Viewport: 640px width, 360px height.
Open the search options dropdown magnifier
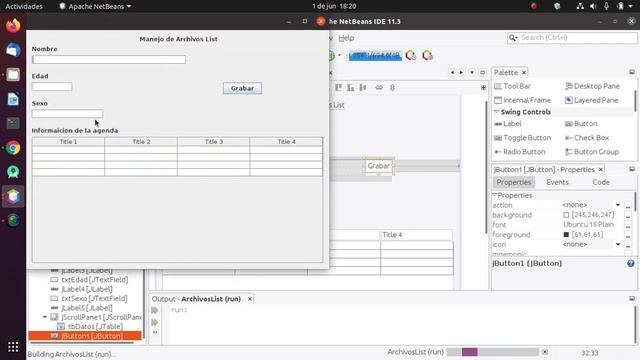click(513, 38)
